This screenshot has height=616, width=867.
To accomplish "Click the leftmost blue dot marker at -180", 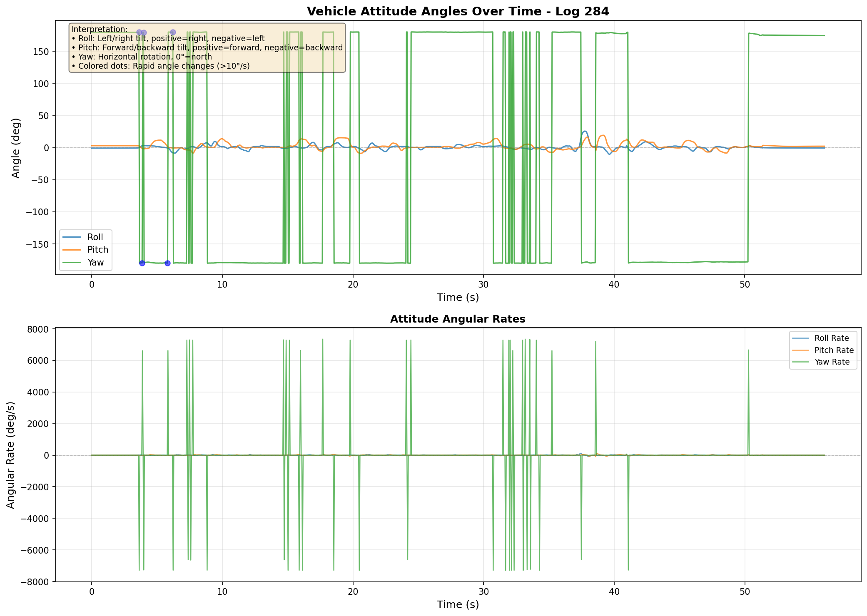I will [142, 263].
